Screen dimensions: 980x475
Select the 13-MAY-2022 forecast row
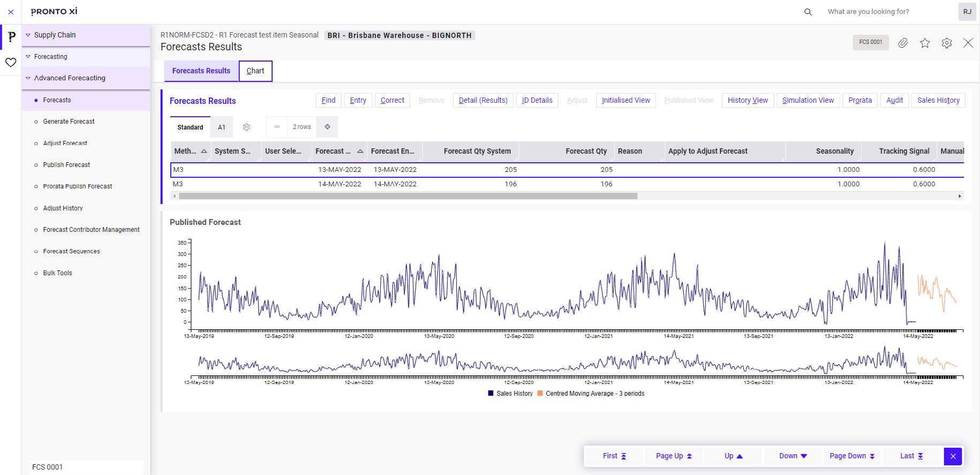click(x=567, y=170)
